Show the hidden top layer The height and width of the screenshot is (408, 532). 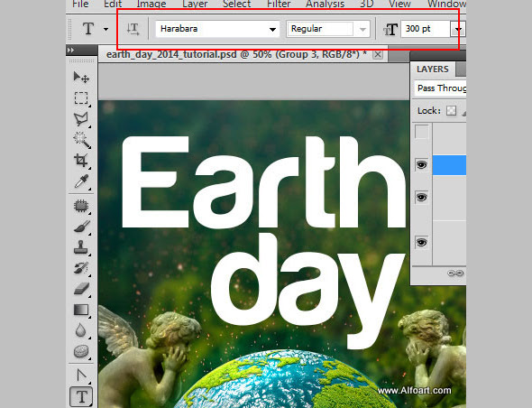pyautogui.click(x=421, y=132)
